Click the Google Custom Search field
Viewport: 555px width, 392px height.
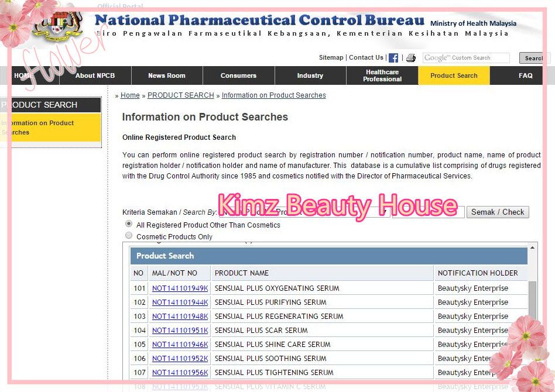pos(466,58)
